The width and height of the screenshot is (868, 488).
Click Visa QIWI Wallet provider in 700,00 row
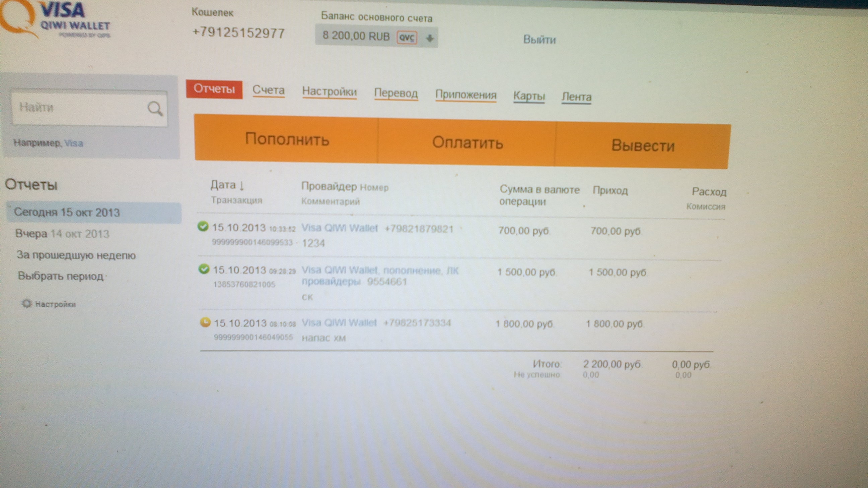pyautogui.click(x=339, y=228)
